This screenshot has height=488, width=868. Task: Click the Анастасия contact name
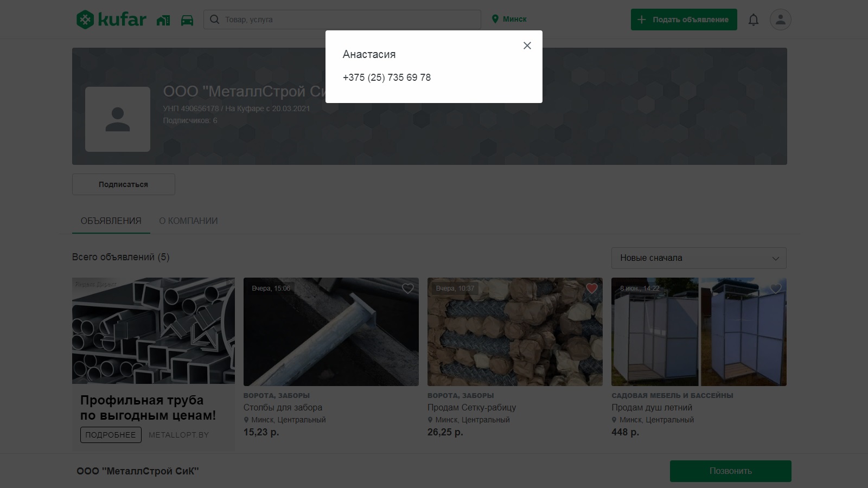click(369, 54)
